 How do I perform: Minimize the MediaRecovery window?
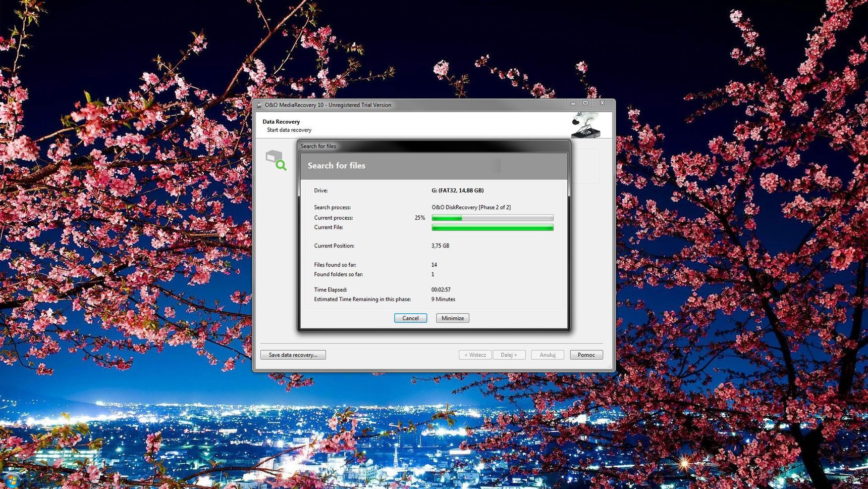pos(573,103)
